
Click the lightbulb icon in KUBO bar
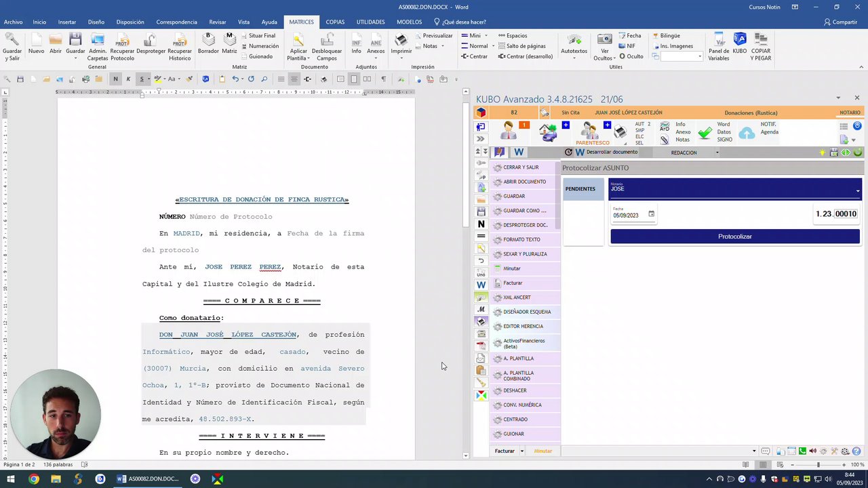[823, 152]
